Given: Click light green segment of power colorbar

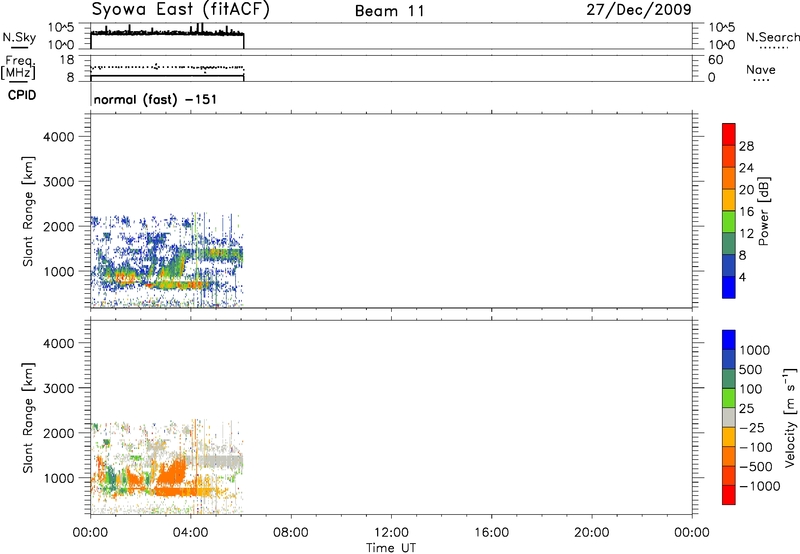Looking at the screenshot, I should click(729, 221).
